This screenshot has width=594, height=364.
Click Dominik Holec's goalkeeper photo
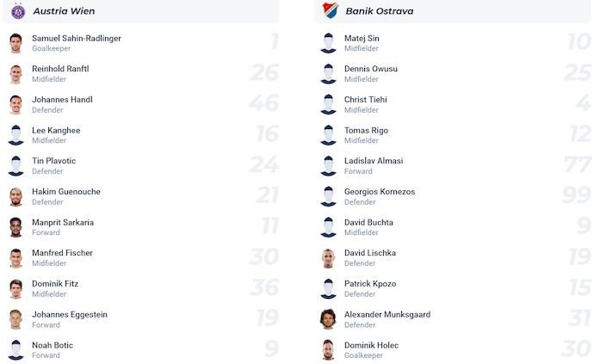pyautogui.click(x=328, y=350)
